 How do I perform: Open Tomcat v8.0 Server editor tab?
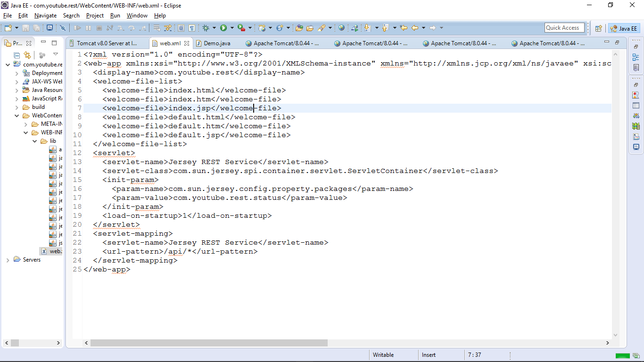107,43
